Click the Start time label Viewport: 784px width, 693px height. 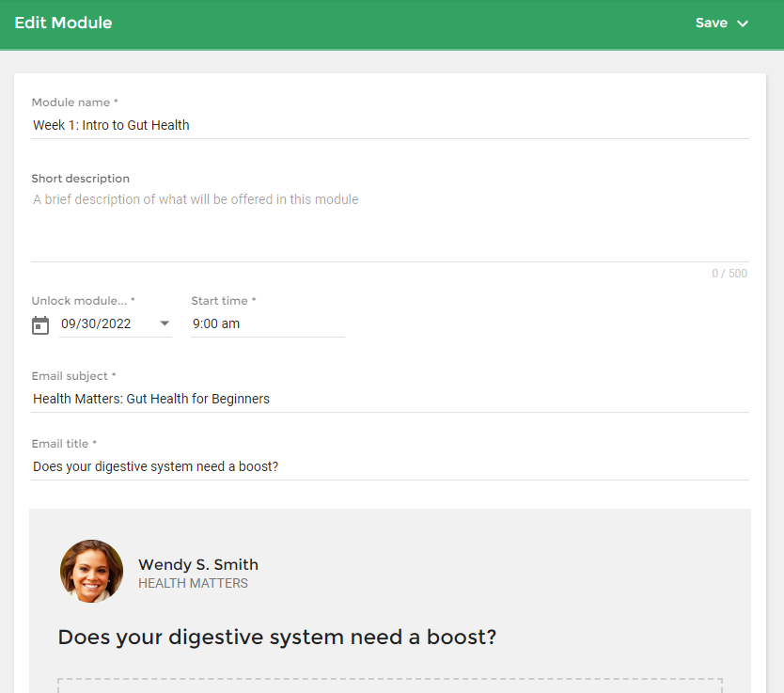224,301
